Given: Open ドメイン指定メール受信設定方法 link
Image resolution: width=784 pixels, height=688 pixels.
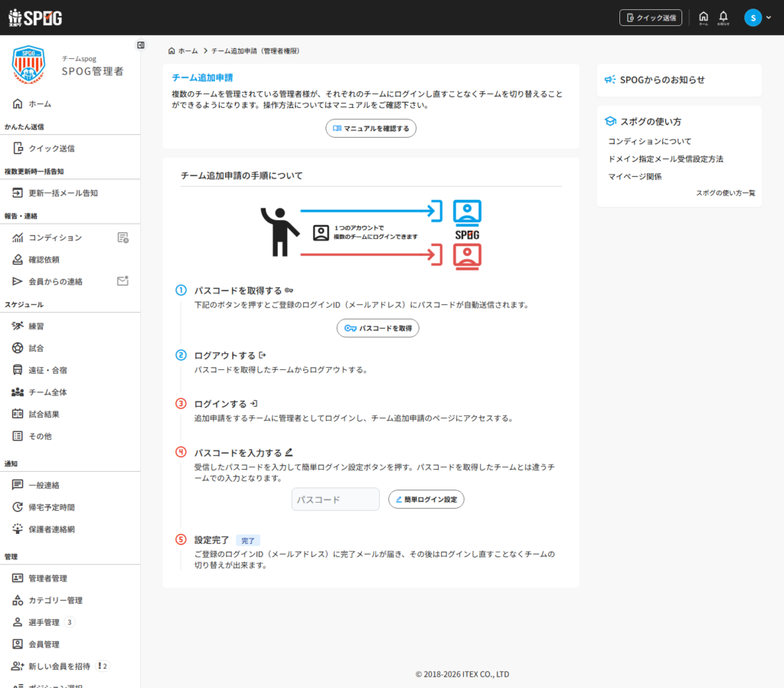Looking at the screenshot, I should tap(665, 159).
